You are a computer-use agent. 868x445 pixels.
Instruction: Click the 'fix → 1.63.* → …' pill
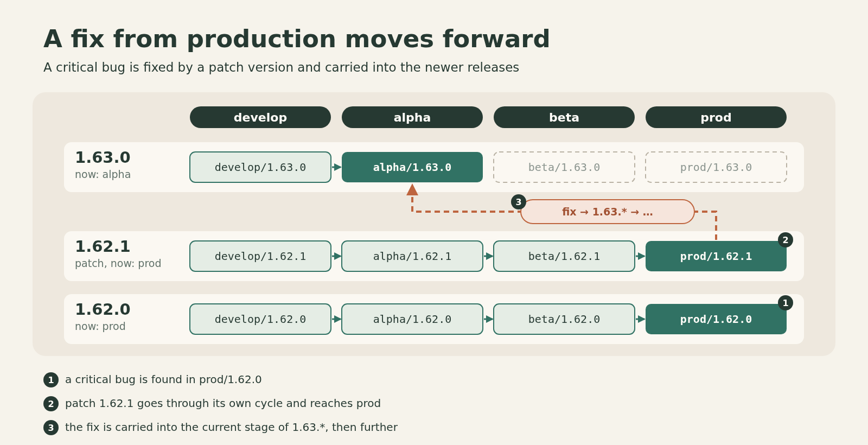click(608, 212)
